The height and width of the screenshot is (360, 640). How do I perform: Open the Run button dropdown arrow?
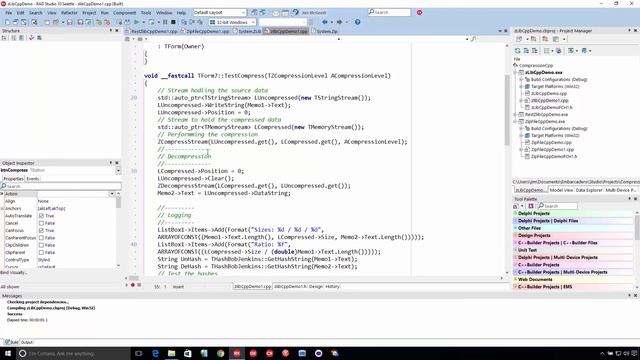tap(143, 22)
